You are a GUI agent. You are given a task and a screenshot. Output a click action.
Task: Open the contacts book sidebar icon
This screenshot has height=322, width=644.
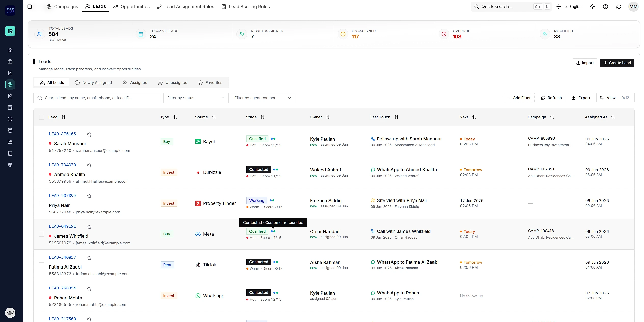10,73
